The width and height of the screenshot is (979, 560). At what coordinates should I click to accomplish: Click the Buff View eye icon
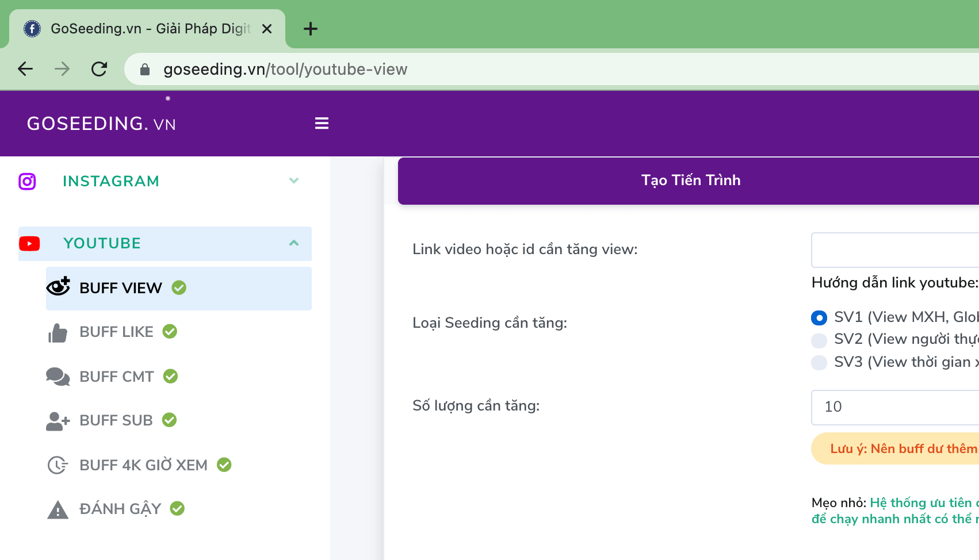point(58,286)
